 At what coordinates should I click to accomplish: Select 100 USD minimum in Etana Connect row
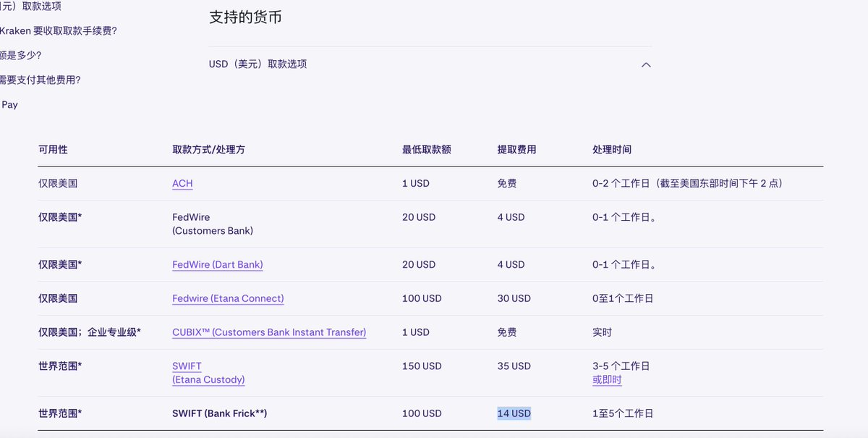click(x=422, y=298)
